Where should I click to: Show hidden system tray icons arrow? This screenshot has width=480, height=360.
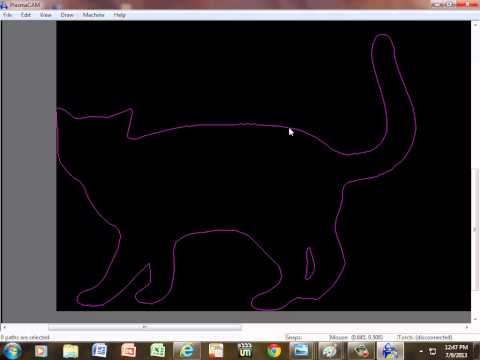(x=421, y=351)
